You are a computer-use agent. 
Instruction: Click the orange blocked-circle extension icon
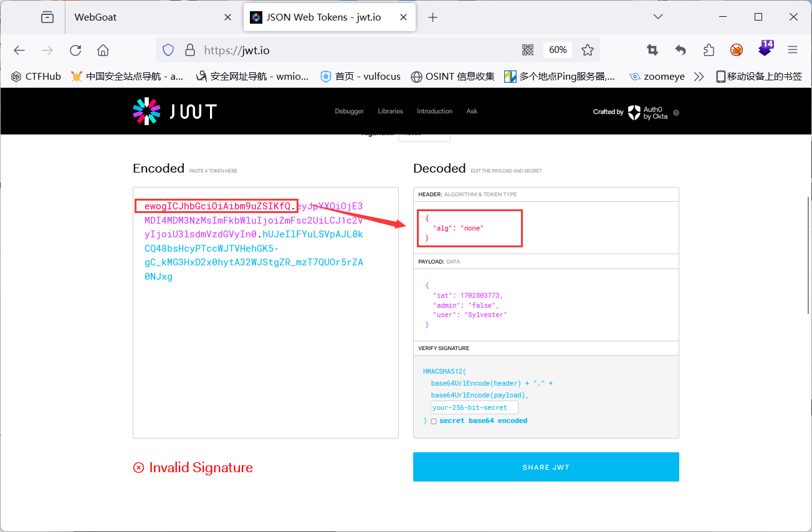pyautogui.click(x=737, y=50)
